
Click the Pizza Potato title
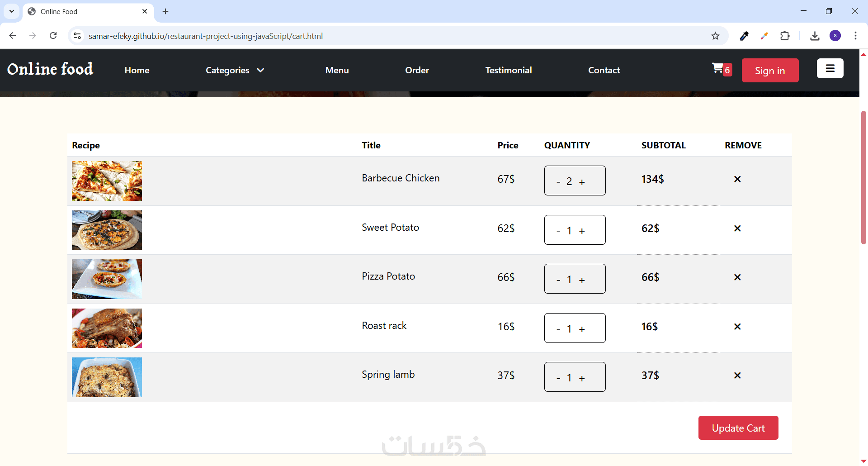(388, 276)
